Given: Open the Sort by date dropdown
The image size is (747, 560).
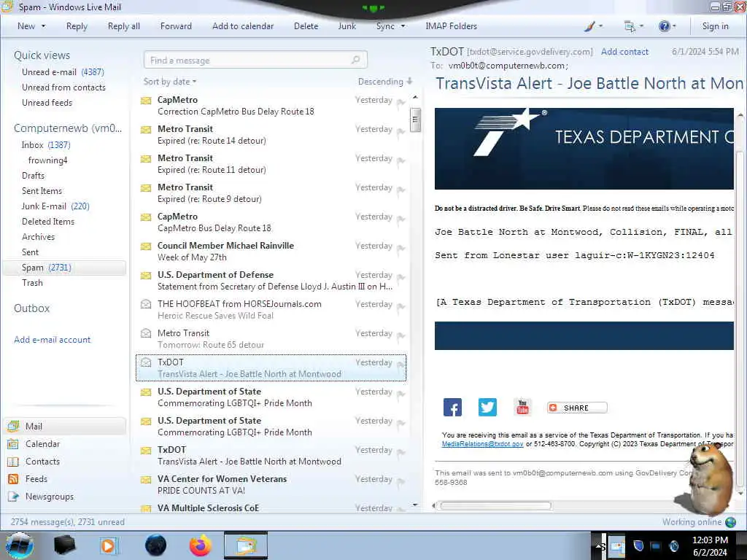Looking at the screenshot, I should click(169, 82).
